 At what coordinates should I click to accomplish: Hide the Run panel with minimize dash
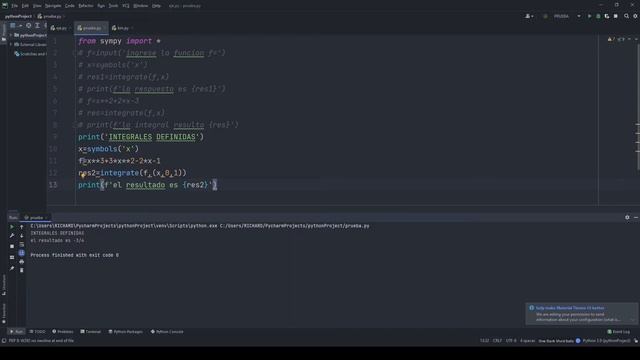coord(636,218)
